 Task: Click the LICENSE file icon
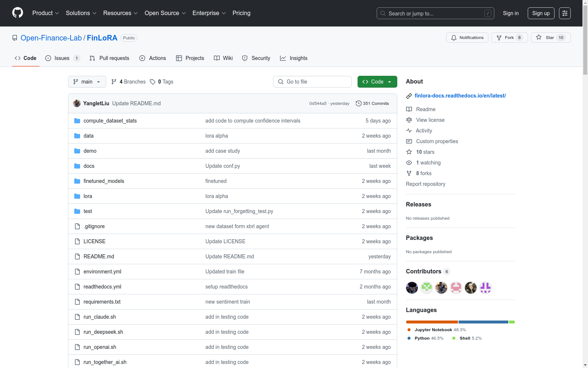tap(77, 241)
